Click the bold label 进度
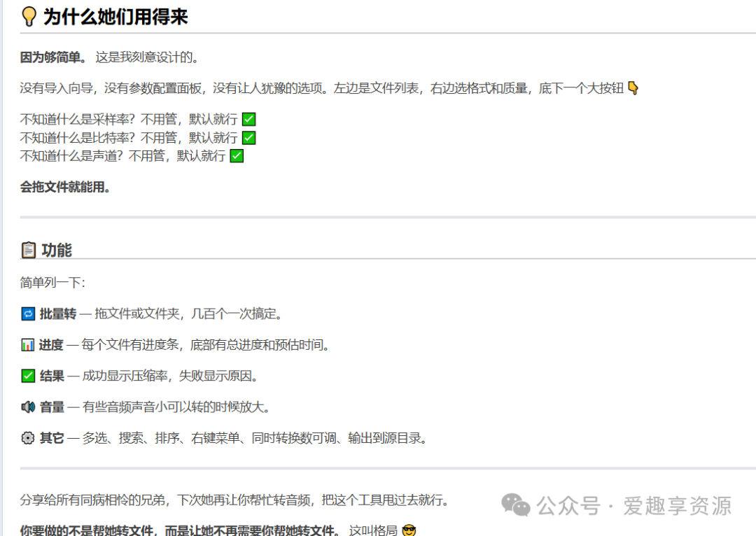Viewport: 756px width, 536px height. point(51,345)
